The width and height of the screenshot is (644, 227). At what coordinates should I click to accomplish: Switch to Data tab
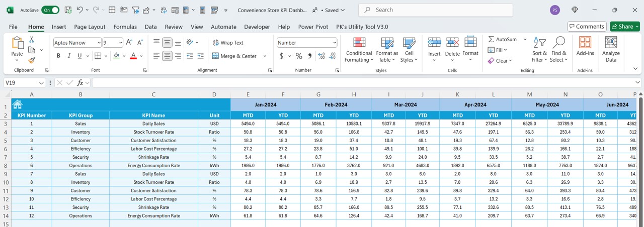pyautogui.click(x=150, y=27)
